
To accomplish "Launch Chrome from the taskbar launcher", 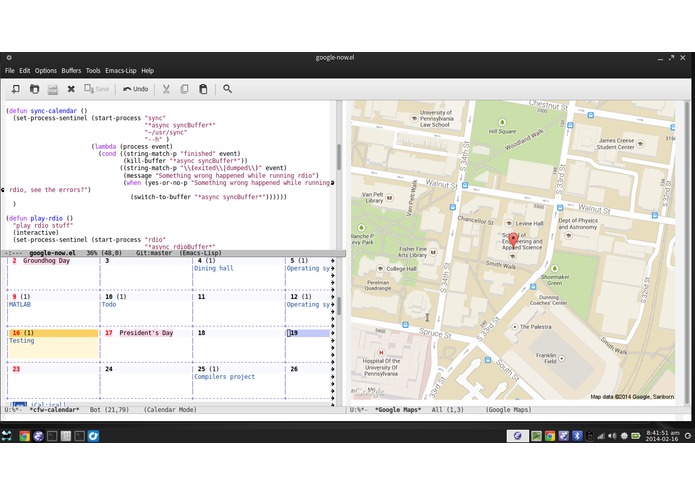I will pyautogui.click(x=24, y=436).
